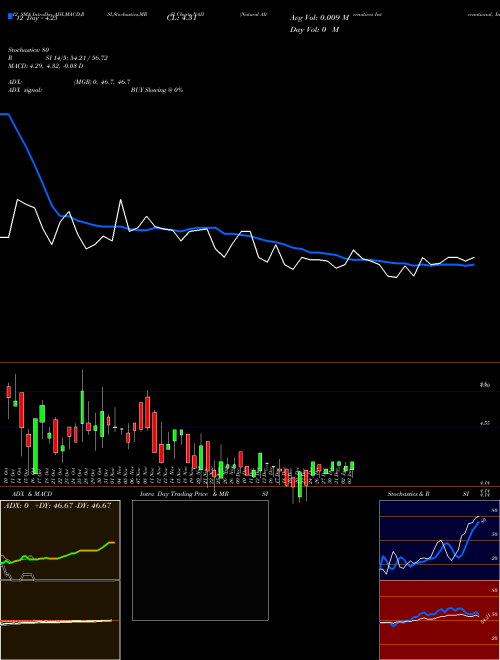This screenshot has width=500, height=660.
Task: Click the 'BUY Slowing @ 0%' signal text
Action: (x=157, y=90)
